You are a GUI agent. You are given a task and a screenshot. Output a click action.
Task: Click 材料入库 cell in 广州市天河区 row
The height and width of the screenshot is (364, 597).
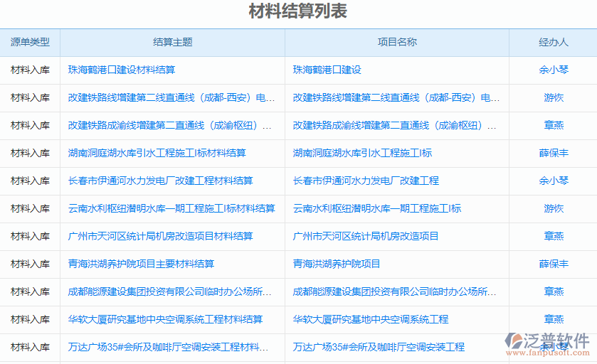click(x=30, y=236)
